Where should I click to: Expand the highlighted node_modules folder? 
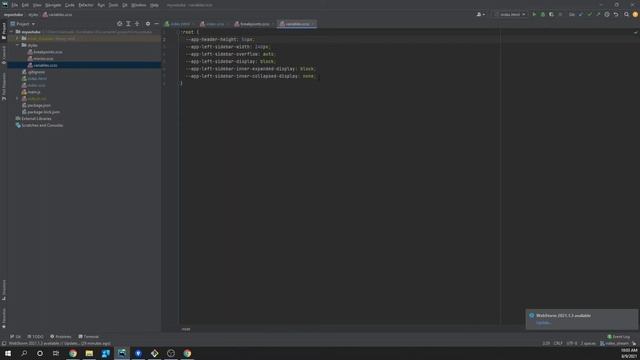click(x=18, y=38)
